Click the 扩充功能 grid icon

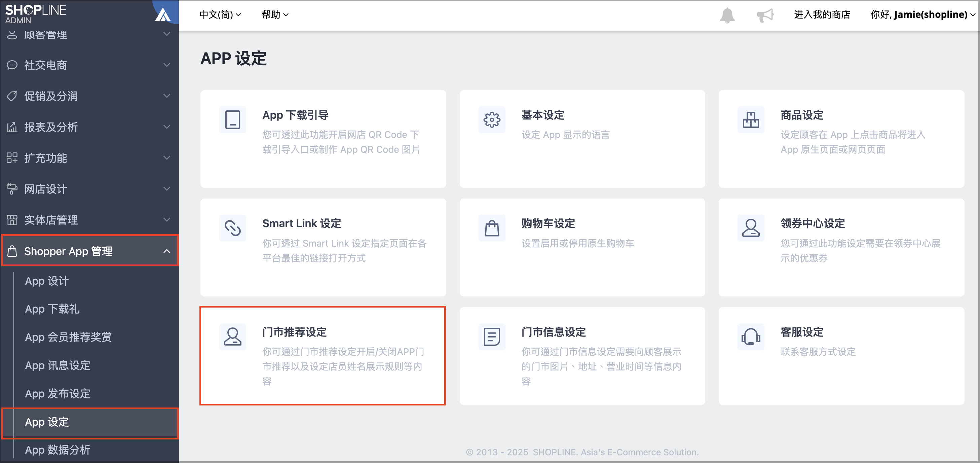tap(12, 157)
